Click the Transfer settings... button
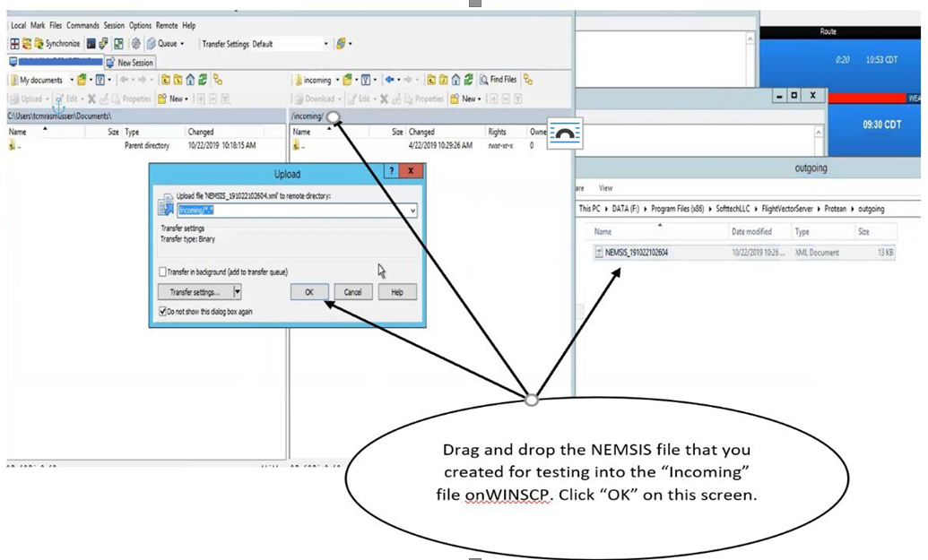The width and height of the screenshot is (928, 560). 195,292
